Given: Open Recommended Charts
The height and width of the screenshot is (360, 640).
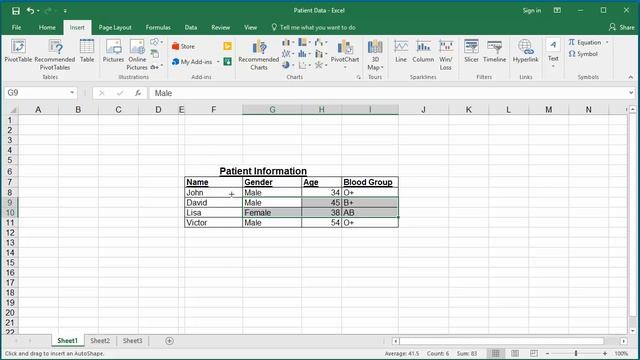Looking at the screenshot, I should (259, 55).
